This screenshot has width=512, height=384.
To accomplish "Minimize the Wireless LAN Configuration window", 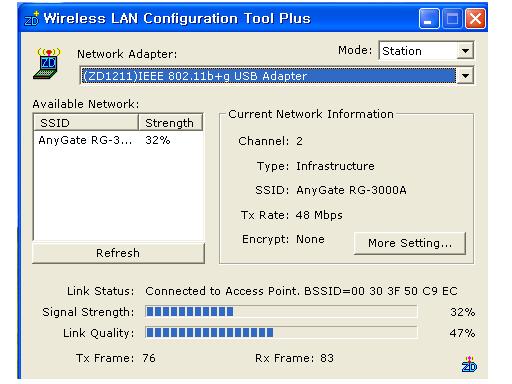I will [x=429, y=19].
